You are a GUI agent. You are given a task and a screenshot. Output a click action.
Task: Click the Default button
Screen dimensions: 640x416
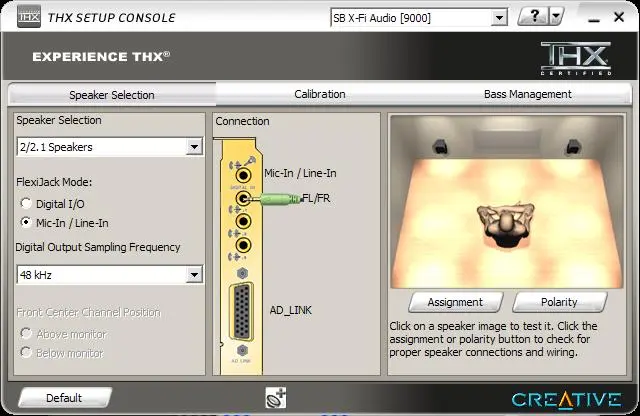[64, 398]
